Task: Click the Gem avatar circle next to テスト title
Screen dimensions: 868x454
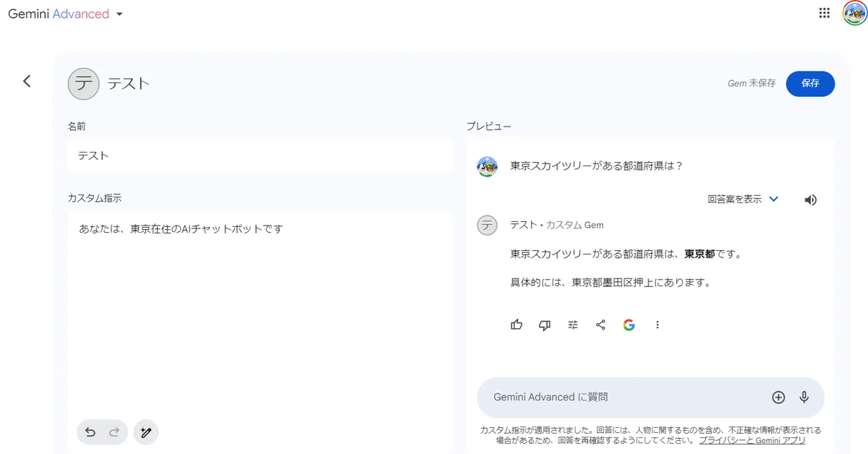Action: pos(83,84)
